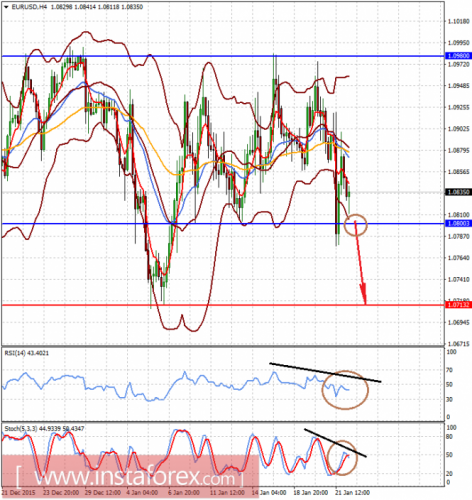Select the 14 Jan 04:00 time axis label
472x500 pixels.
click(x=269, y=492)
